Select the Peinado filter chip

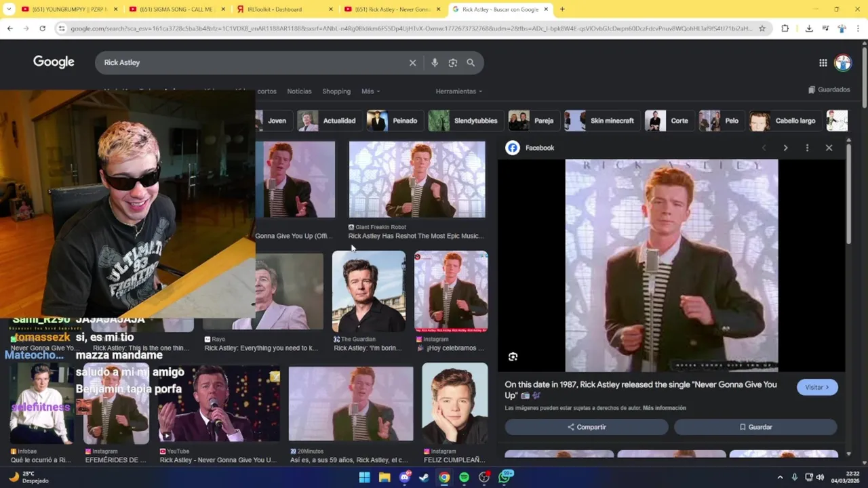coord(394,121)
